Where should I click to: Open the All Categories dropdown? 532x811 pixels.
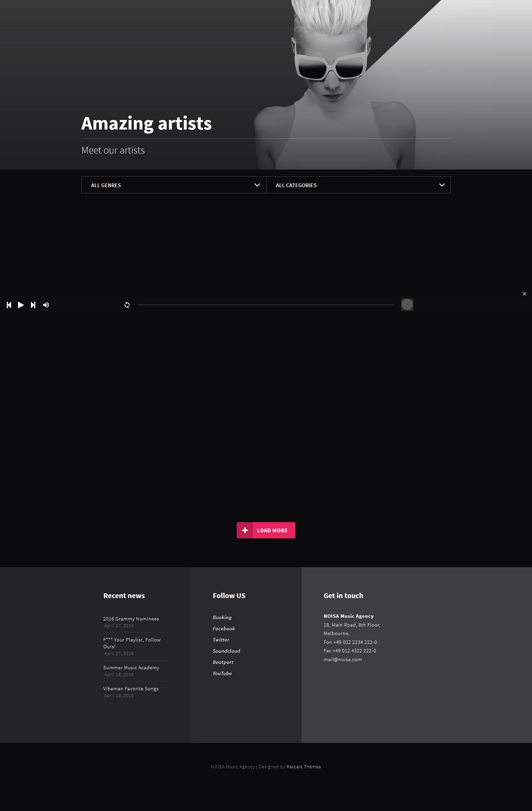tap(358, 185)
